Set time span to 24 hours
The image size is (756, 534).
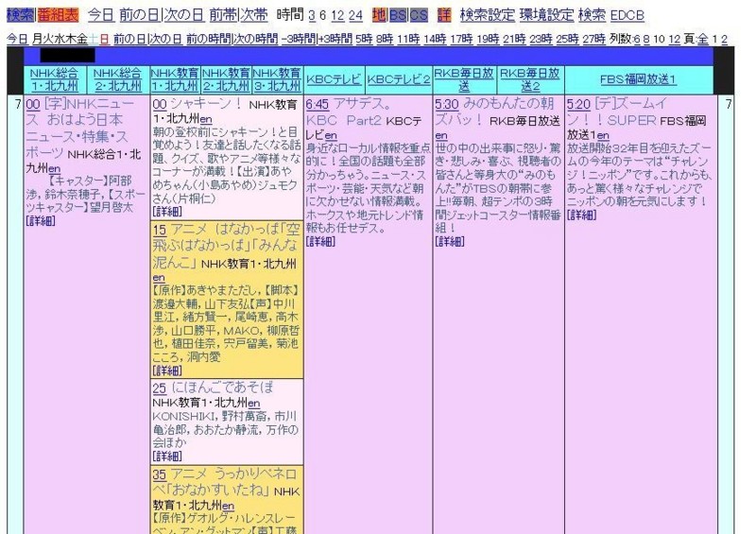tap(355, 16)
